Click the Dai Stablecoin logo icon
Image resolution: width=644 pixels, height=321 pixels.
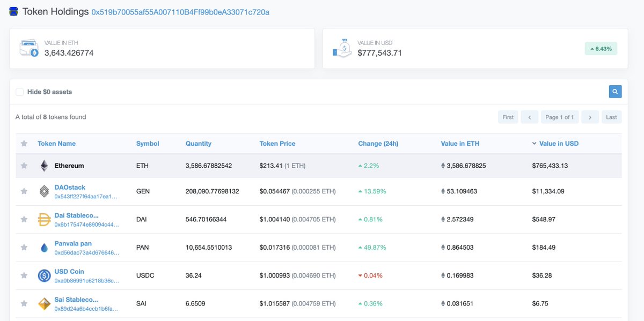coord(44,219)
